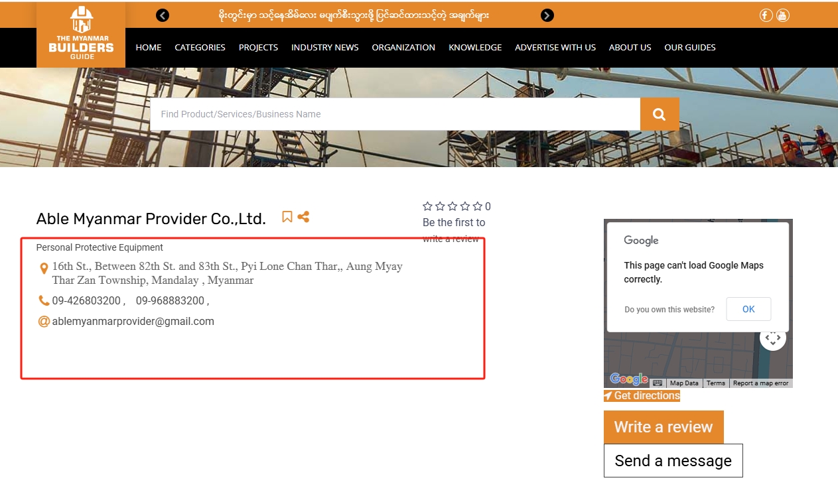Open map keyboard shortcuts icon

click(658, 383)
